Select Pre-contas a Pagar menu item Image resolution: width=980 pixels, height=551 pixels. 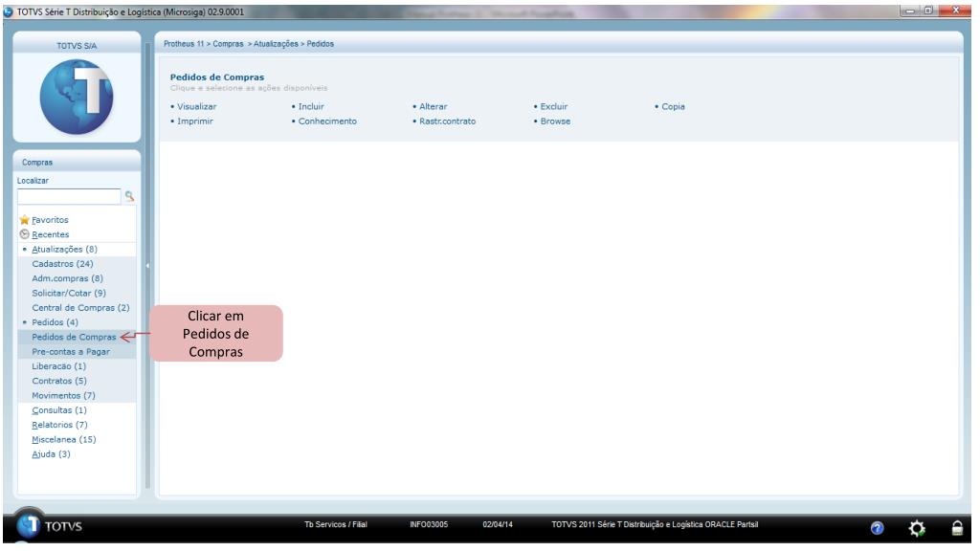(71, 352)
